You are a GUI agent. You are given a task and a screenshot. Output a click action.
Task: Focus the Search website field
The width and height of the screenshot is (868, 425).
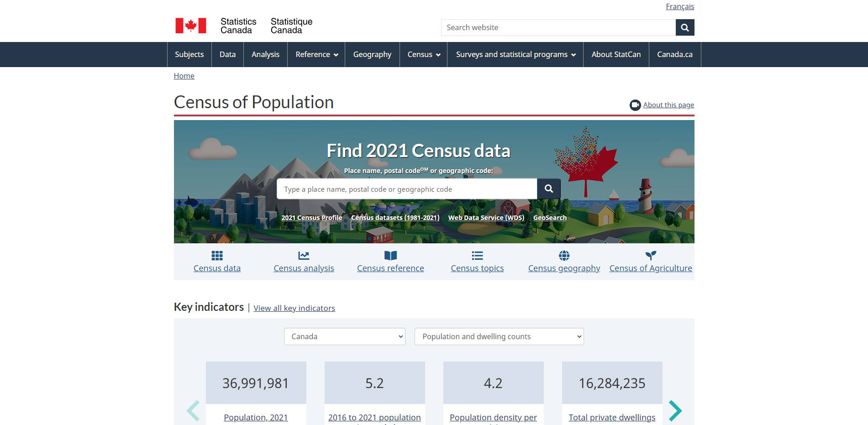pos(558,27)
